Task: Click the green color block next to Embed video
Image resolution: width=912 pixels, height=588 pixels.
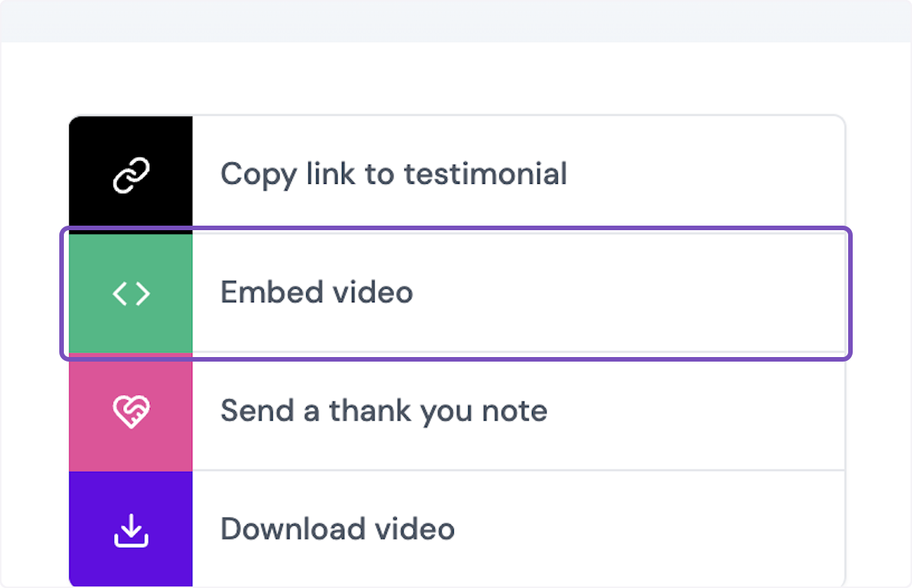Action: coord(131,292)
